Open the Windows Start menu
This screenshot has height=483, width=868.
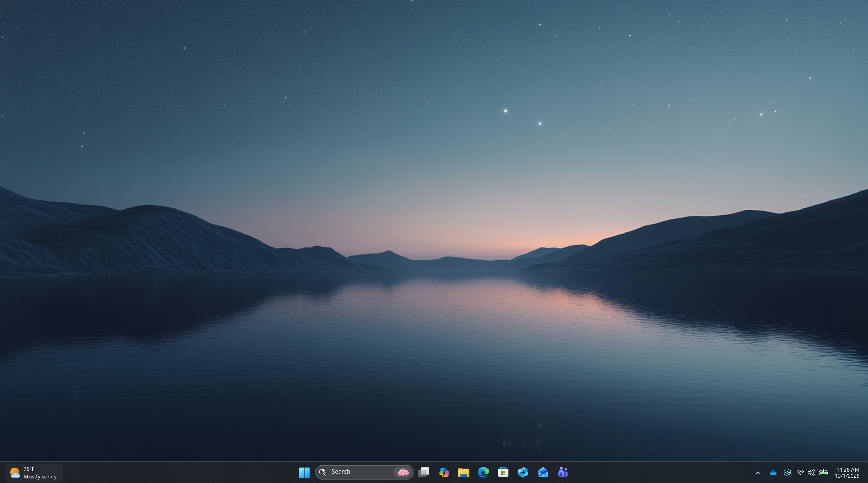point(304,473)
